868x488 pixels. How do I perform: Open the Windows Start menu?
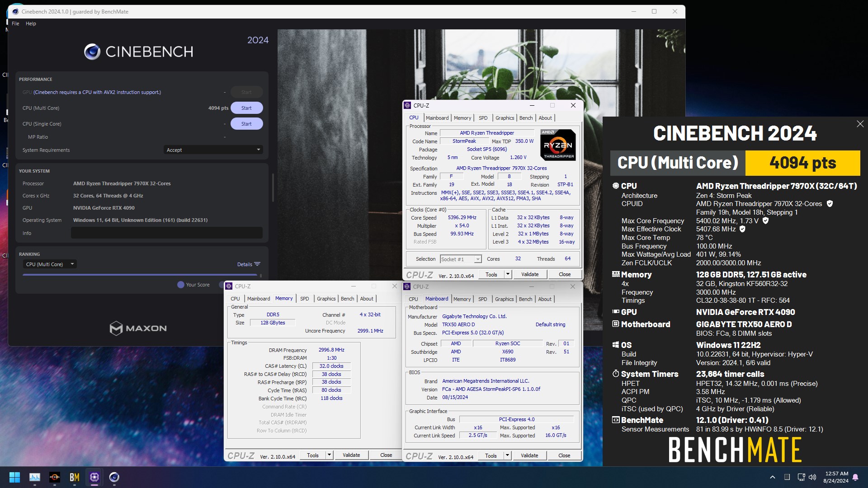point(14,477)
